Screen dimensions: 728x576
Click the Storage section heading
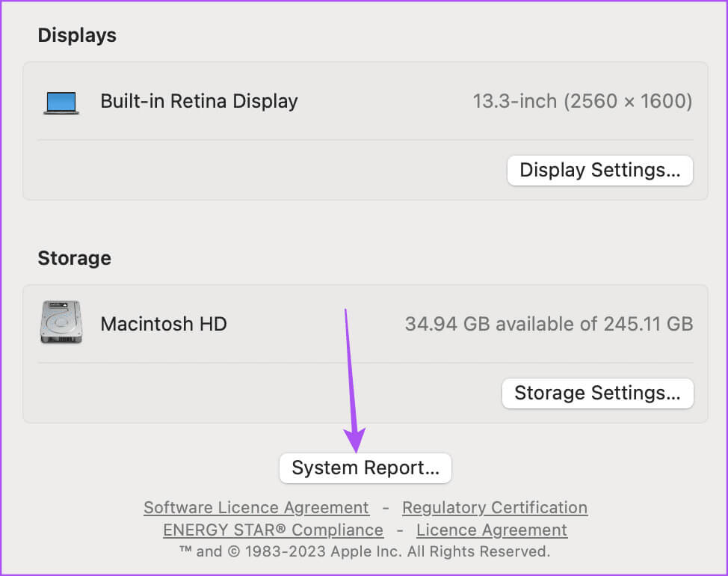point(74,258)
